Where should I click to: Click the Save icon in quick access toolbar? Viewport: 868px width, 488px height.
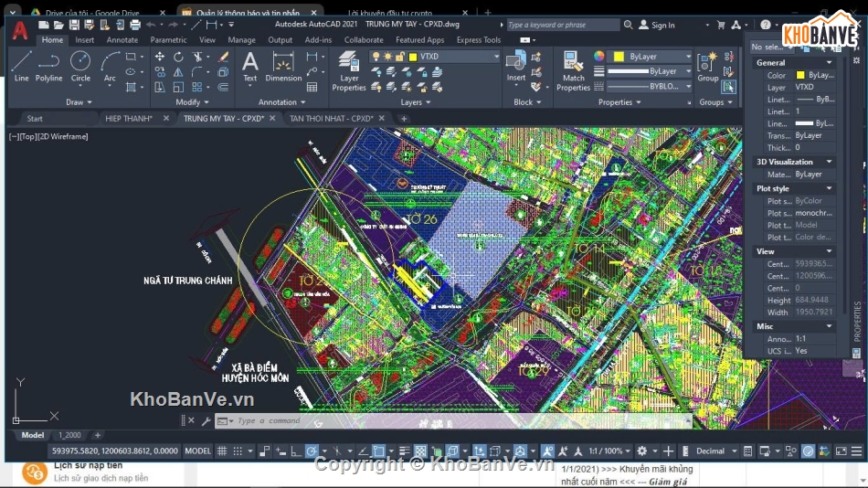[74, 25]
